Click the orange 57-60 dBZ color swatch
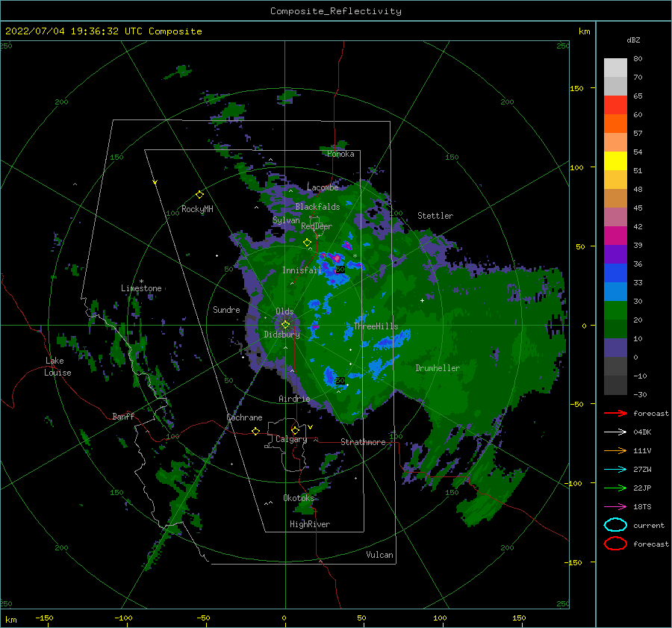 [615, 124]
